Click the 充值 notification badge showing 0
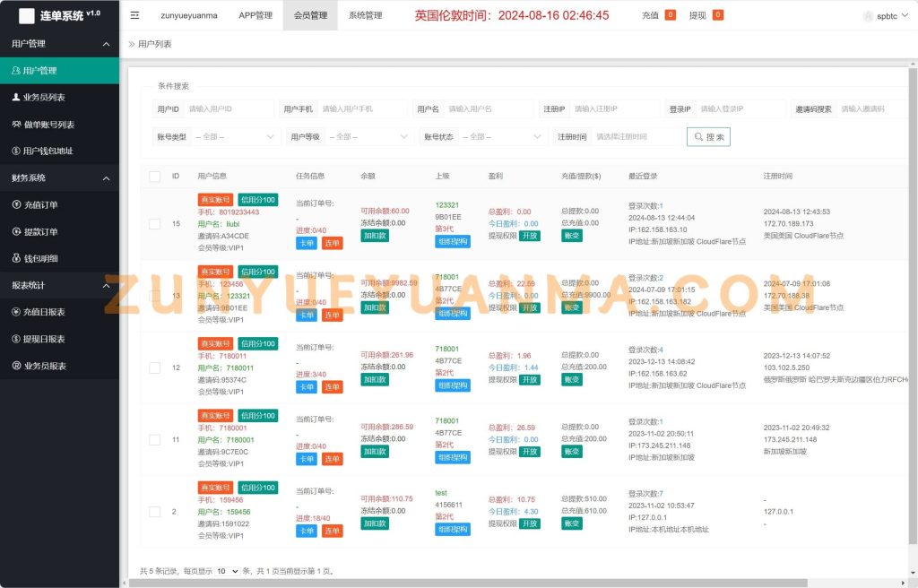This screenshot has width=918, height=588. (x=671, y=15)
